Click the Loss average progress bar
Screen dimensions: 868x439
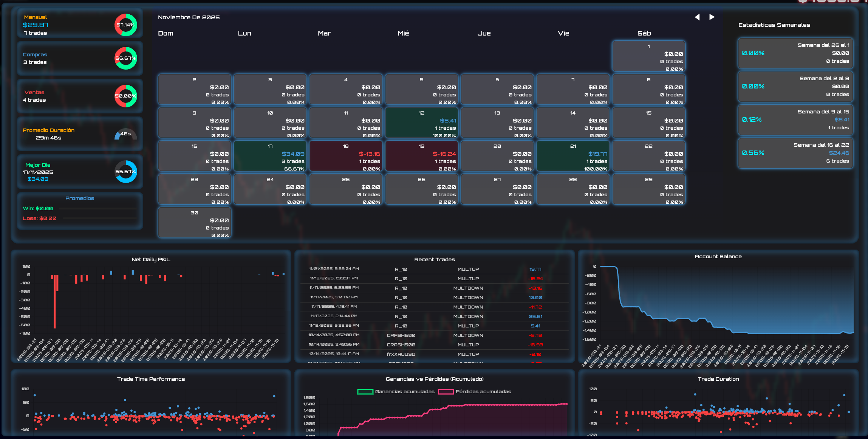[100, 219]
